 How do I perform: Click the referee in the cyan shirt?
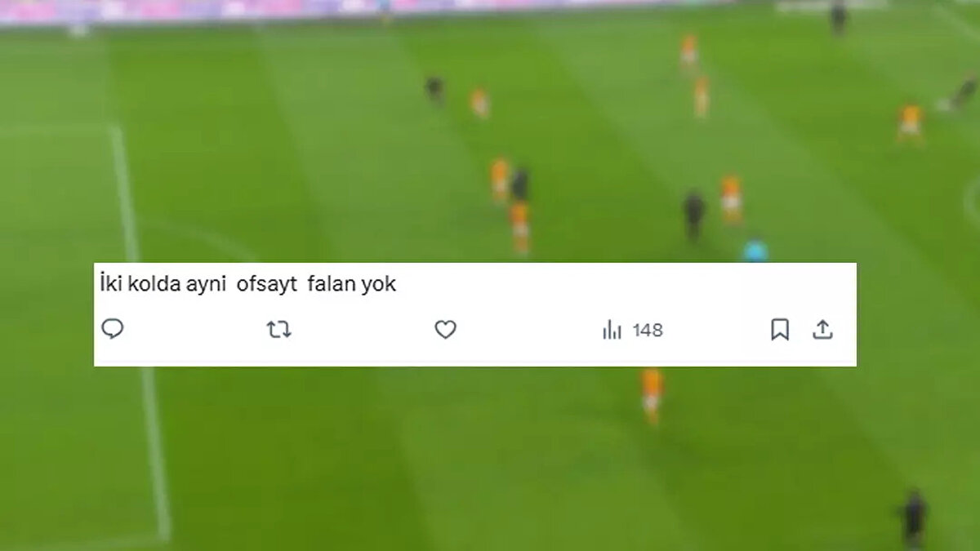pyautogui.click(x=754, y=250)
